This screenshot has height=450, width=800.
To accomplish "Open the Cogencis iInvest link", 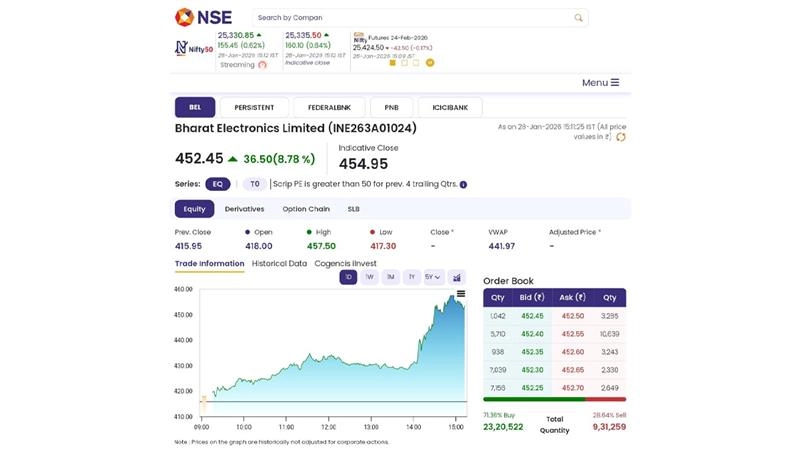I will point(345,263).
